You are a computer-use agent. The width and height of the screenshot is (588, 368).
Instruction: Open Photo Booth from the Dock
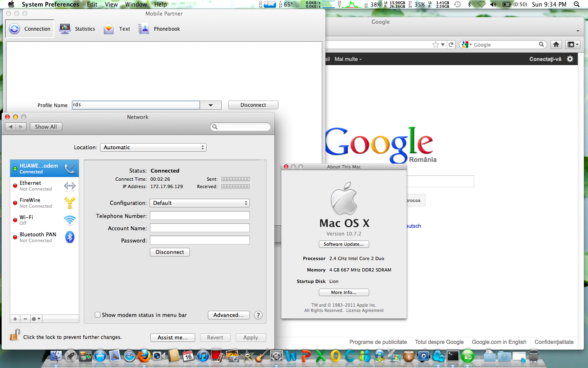tap(218, 356)
